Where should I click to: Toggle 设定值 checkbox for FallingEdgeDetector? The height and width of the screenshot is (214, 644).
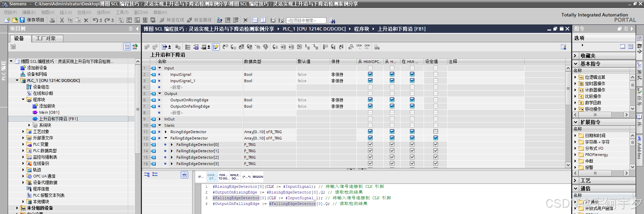point(436,138)
